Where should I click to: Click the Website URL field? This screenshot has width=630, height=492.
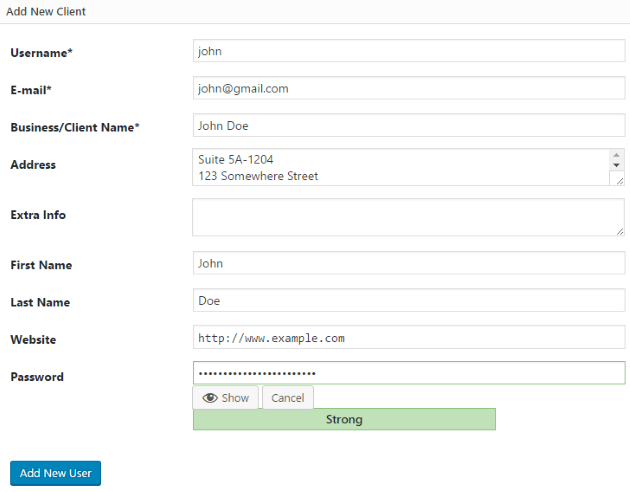point(409,337)
